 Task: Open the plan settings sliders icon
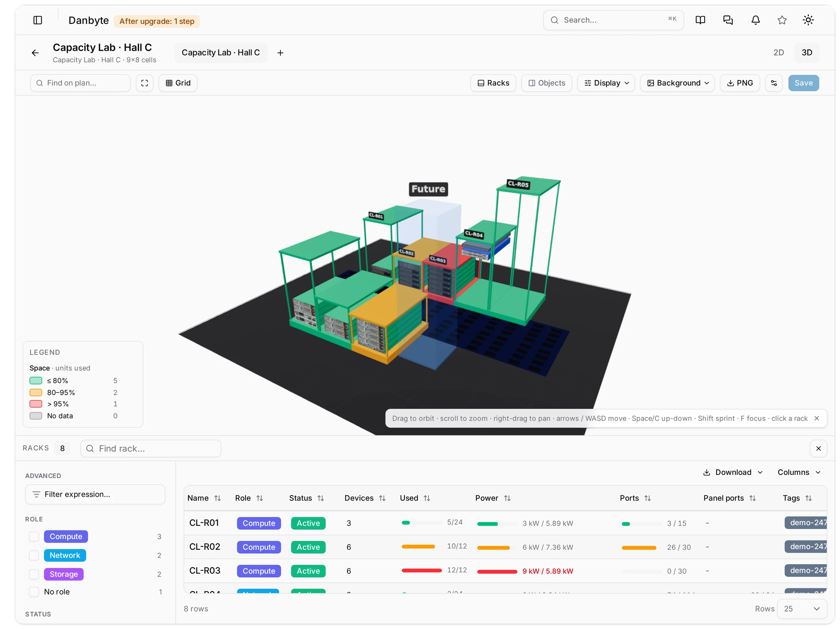coord(773,83)
